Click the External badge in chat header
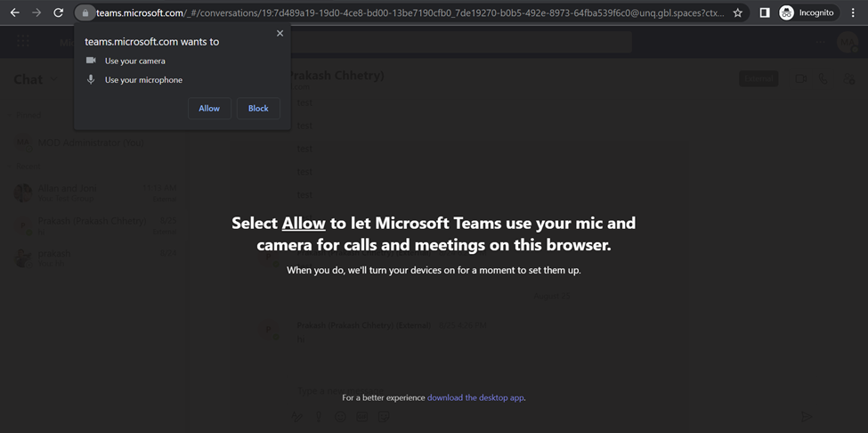 758,78
